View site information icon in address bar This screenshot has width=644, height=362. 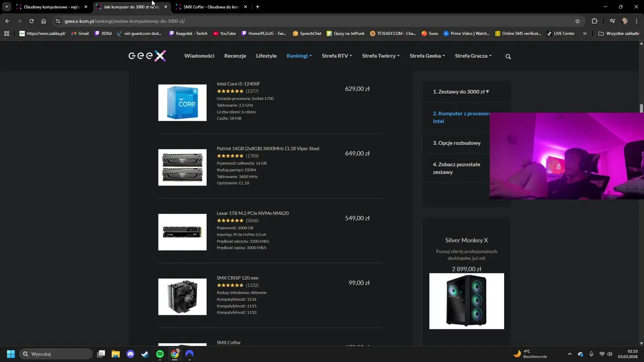pos(58,21)
